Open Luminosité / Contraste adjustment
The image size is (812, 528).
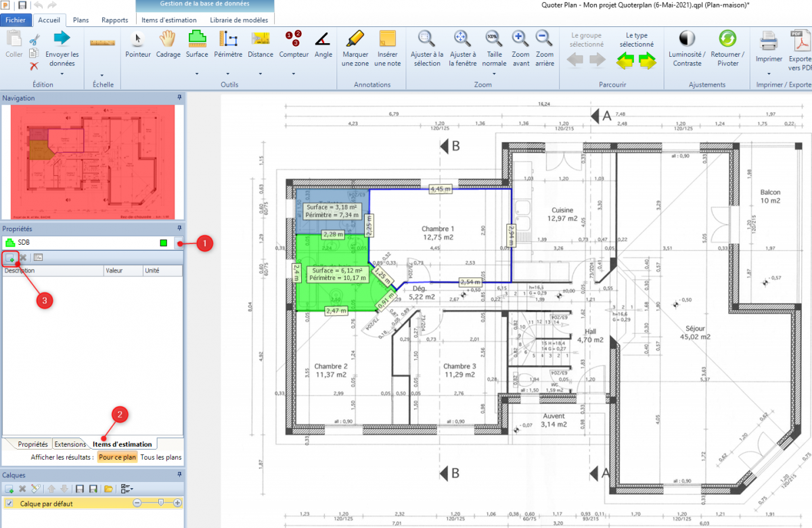(x=686, y=47)
